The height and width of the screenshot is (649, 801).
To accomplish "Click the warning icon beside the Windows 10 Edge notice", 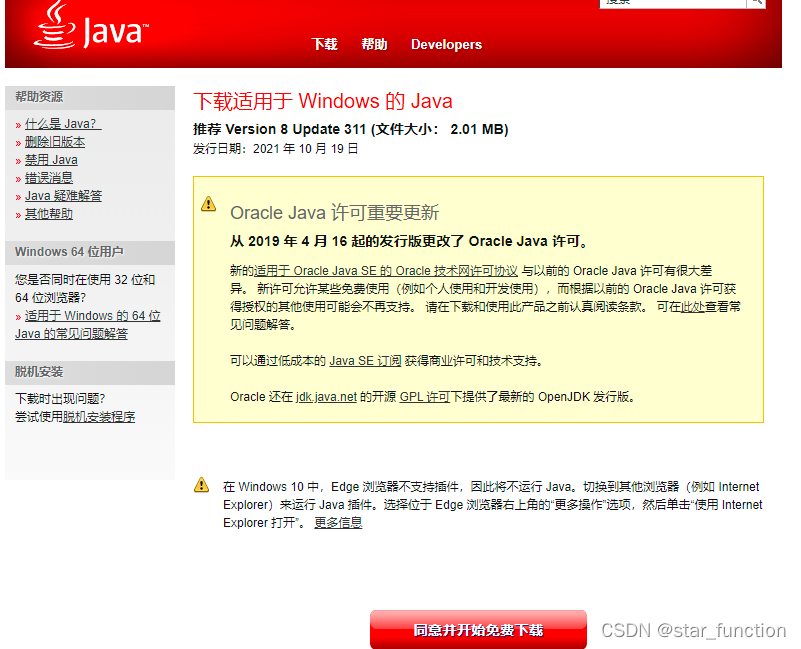I will point(202,484).
